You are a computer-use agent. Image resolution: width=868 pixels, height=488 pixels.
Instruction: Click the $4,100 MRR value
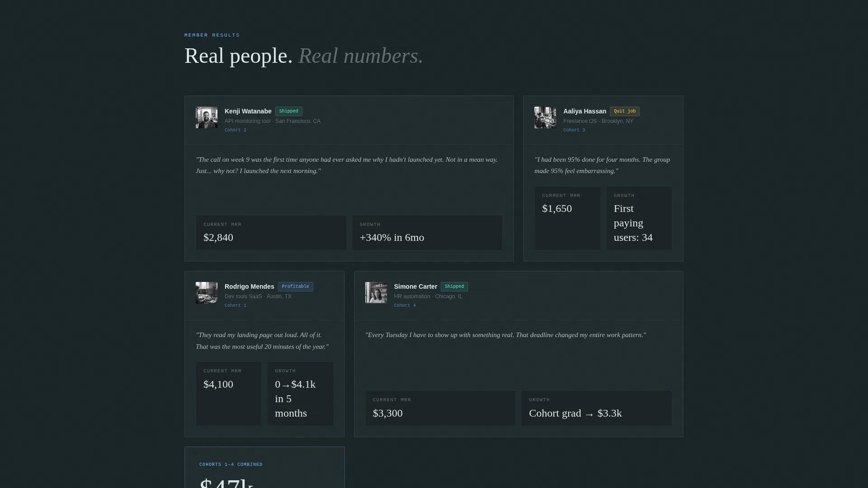coord(218,385)
